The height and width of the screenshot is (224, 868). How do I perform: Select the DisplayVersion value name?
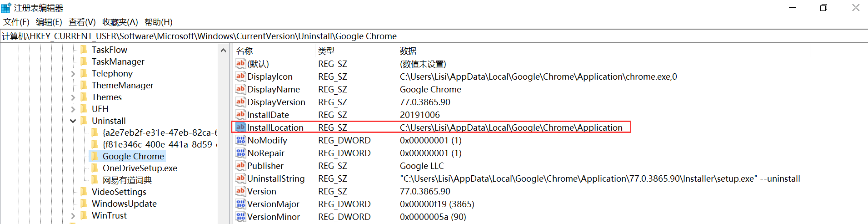click(x=276, y=102)
